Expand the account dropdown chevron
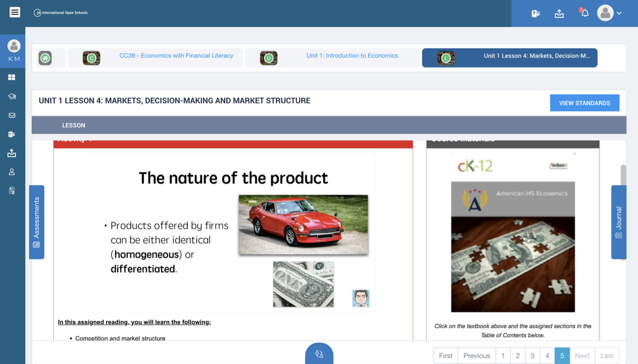Screen dimensions: 638x364 (x=619, y=13)
